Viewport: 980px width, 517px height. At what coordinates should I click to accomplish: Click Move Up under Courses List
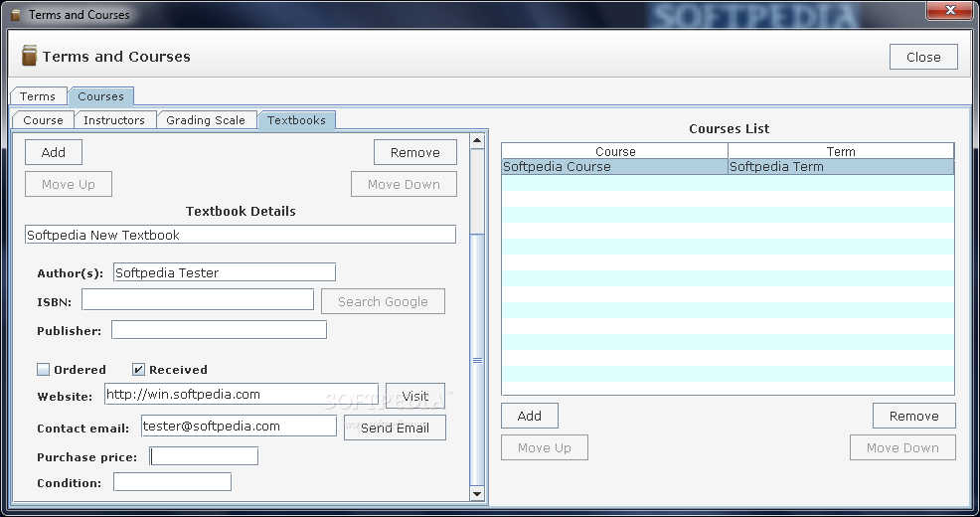(x=545, y=447)
